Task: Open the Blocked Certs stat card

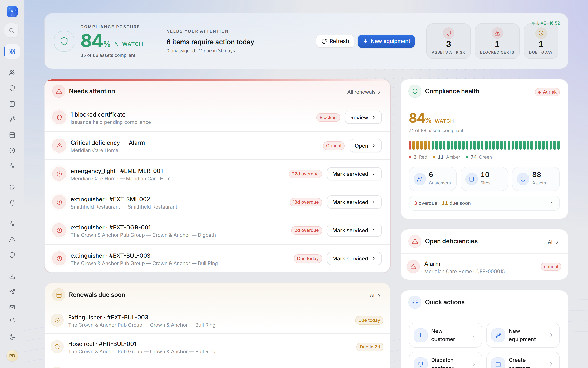Action: pos(497,41)
